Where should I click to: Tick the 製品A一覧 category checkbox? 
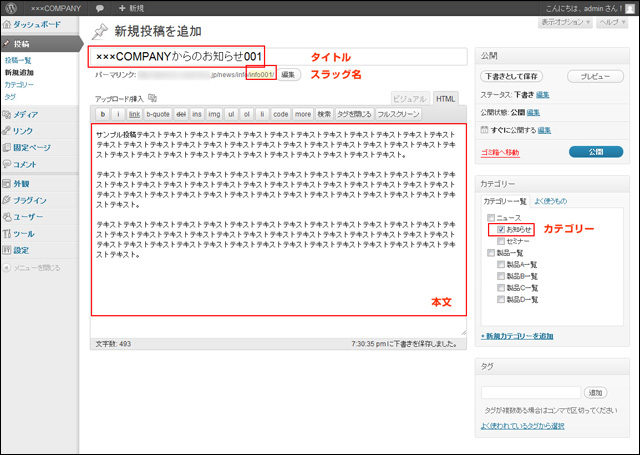(x=501, y=264)
